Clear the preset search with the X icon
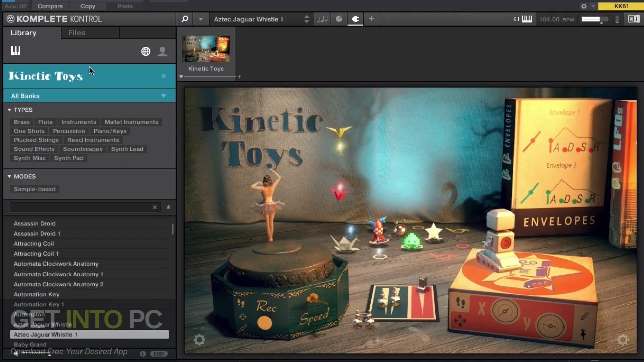The image size is (644, 362). (x=155, y=207)
